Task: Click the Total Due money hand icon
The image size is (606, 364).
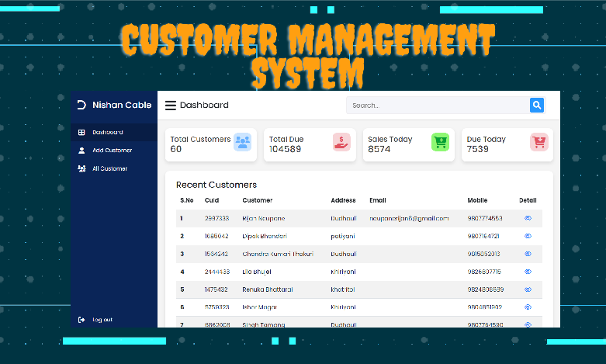Action: click(x=341, y=142)
